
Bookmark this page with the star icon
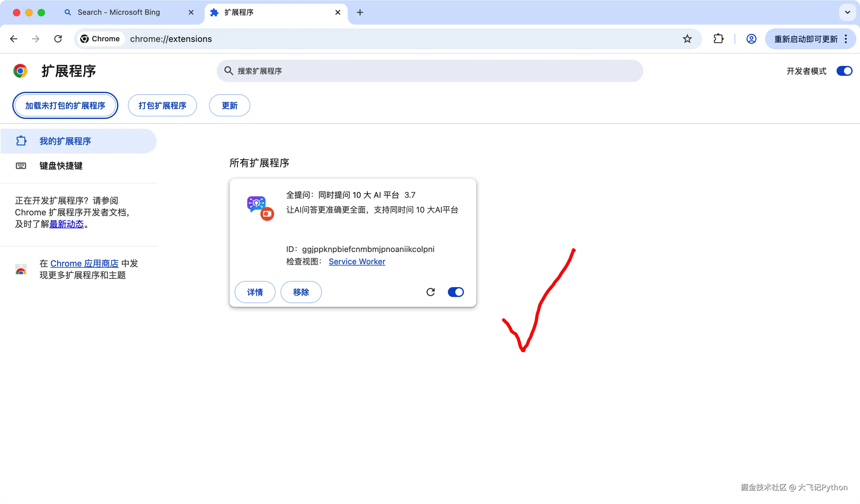coord(687,39)
